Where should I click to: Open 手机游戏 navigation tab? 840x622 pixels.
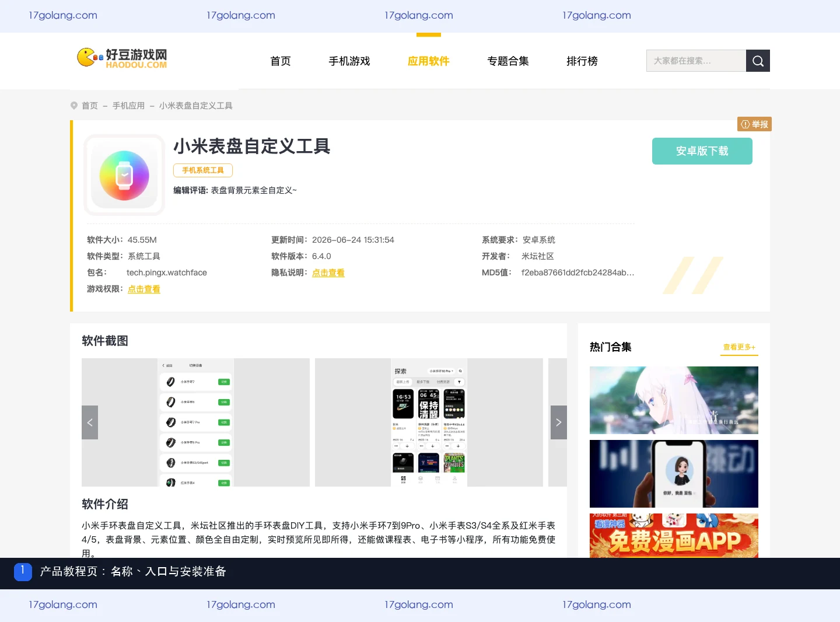pos(349,61)
